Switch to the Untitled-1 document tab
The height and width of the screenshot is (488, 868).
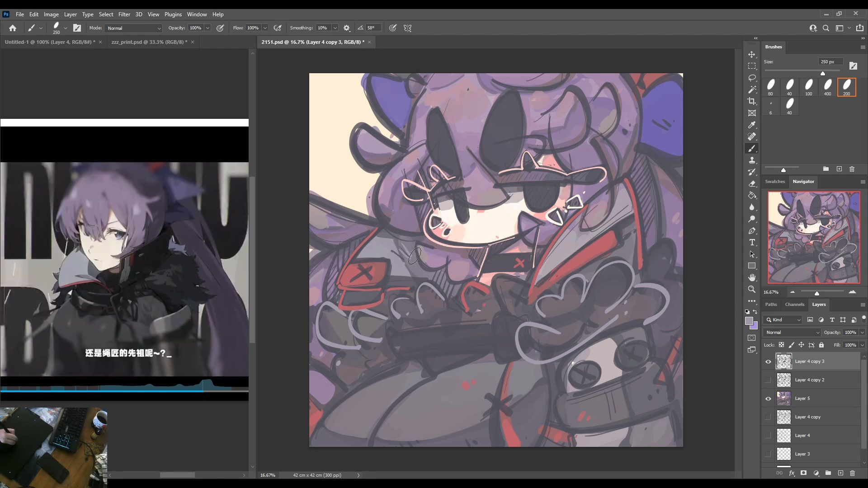pos(50,42)
